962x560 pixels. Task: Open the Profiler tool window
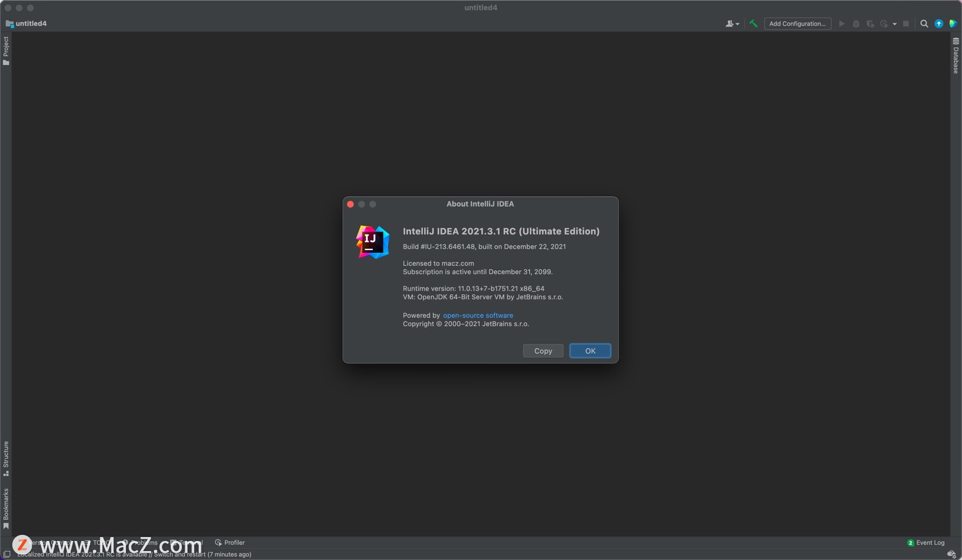pos(230,543)
